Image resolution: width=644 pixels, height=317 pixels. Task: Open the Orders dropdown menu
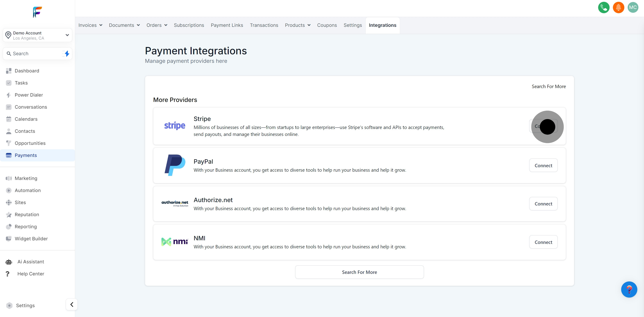point(157,25)
